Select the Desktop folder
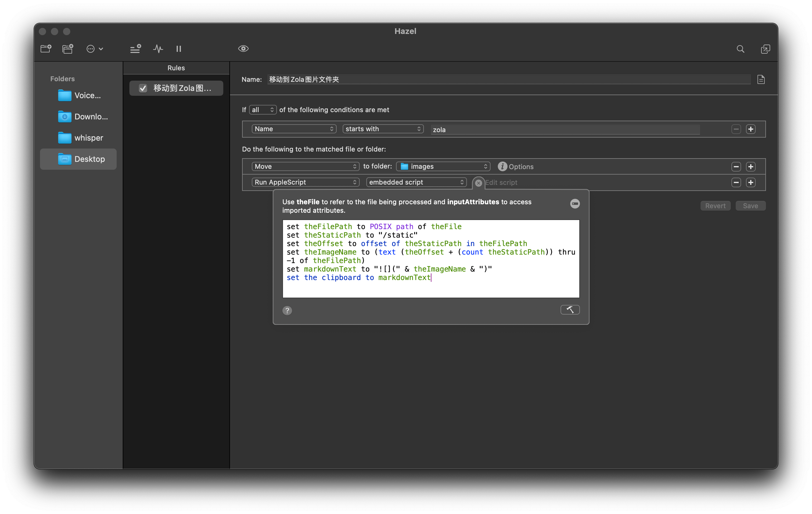Image resolution: width=812 pixels, height=514 pixels. tap(78, 159)
